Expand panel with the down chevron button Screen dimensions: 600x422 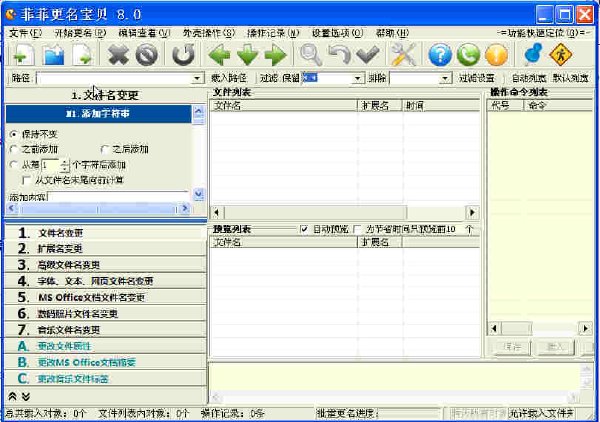(198, 195)
